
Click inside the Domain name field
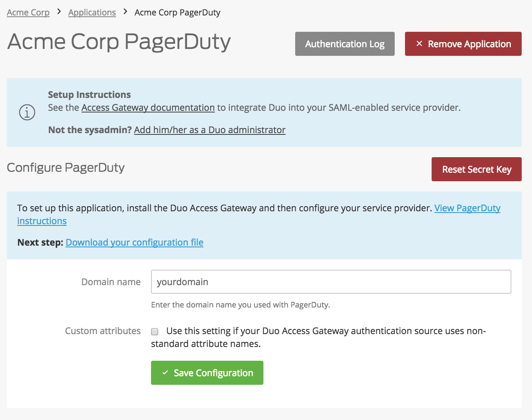(x=330, y=282)
